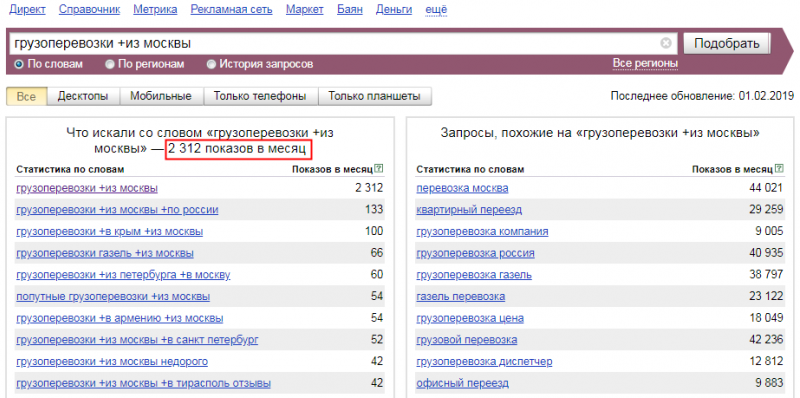Open similar query "грузоперевозка цена"
Viewport: 800px width, 398px height.
click(470, 318)
